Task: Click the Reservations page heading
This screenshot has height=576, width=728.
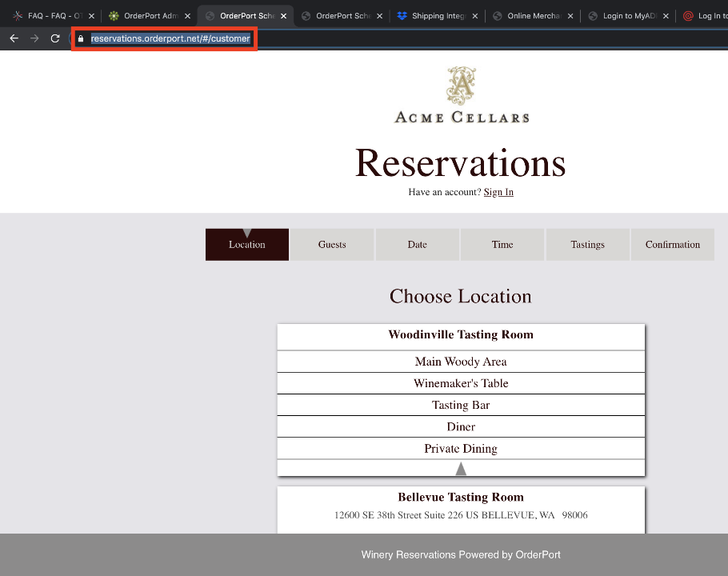Action: point(461,163)
